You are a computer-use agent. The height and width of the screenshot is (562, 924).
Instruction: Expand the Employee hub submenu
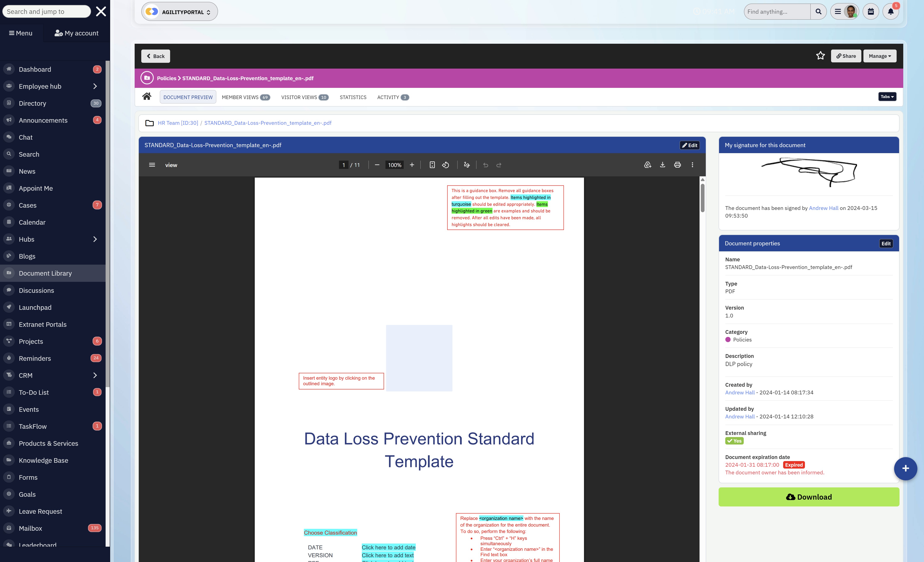click(95, 86)
